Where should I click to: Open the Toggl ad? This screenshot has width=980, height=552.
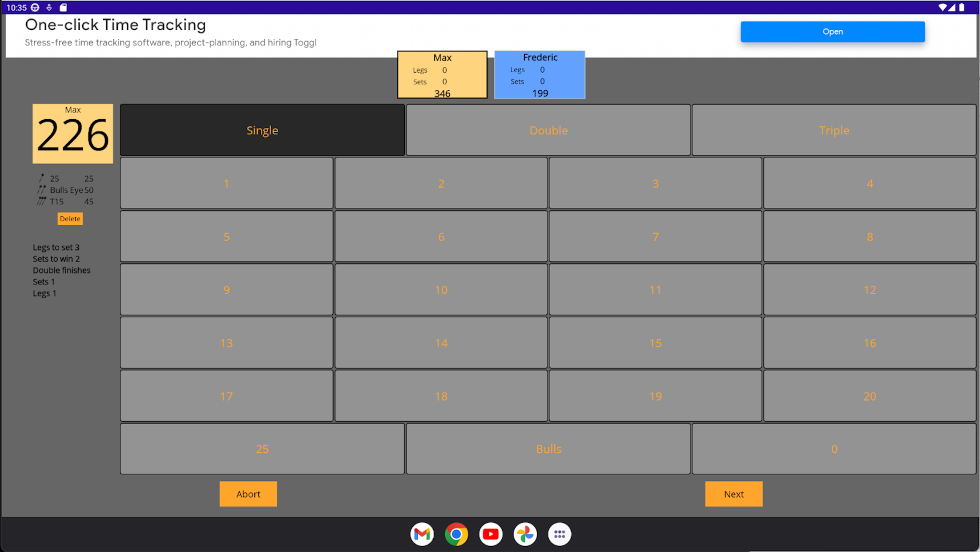click(832, 32)
